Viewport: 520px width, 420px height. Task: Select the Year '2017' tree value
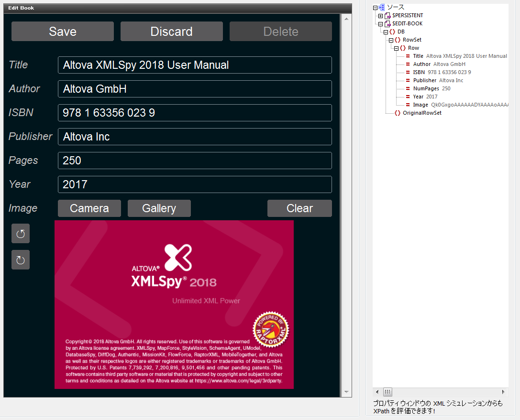431,97
